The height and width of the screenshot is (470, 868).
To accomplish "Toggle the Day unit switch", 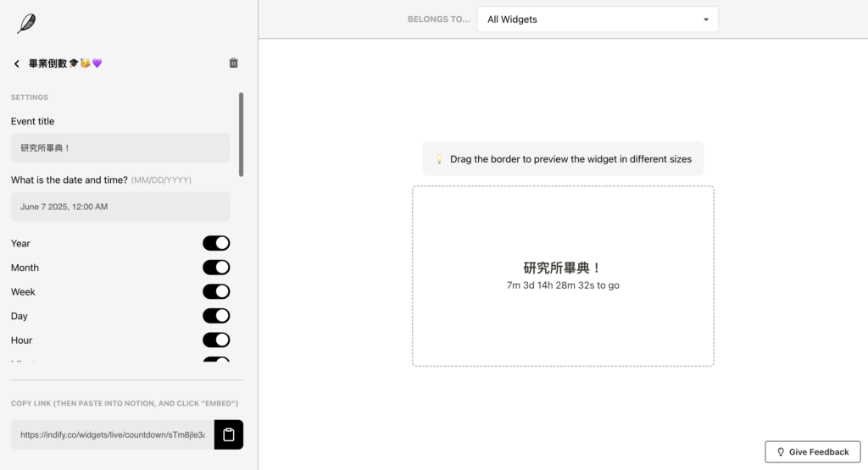I will click(216, 316).
